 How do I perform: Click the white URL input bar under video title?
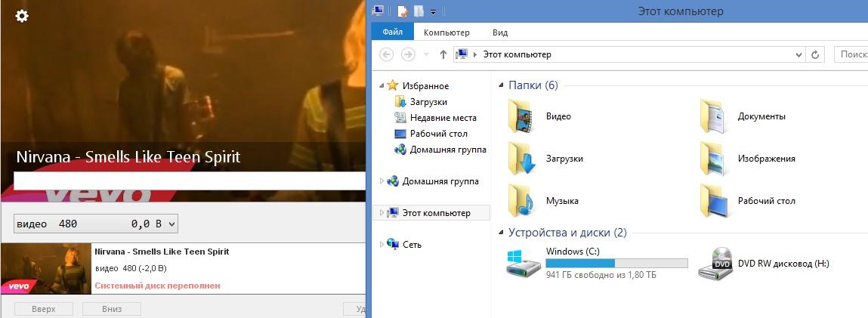(190, 181)
